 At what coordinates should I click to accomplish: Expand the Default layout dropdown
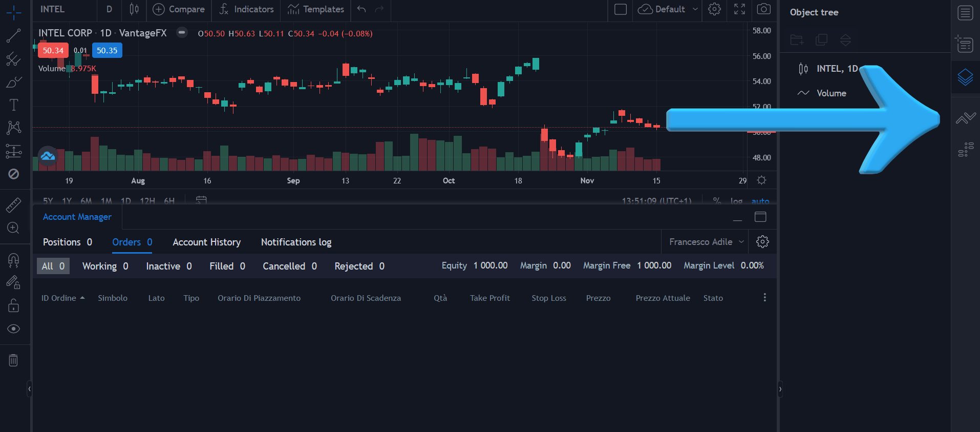click(695, 9)
